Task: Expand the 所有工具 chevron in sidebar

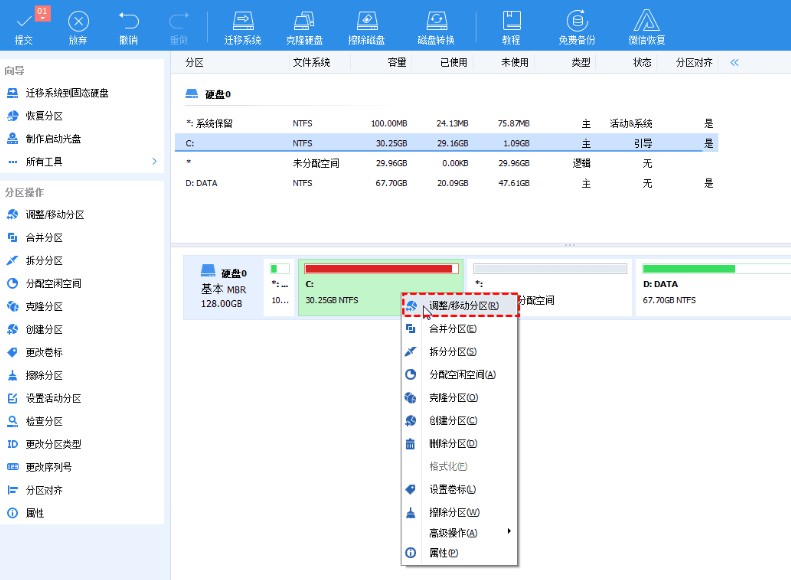Action: coord(154,162)
